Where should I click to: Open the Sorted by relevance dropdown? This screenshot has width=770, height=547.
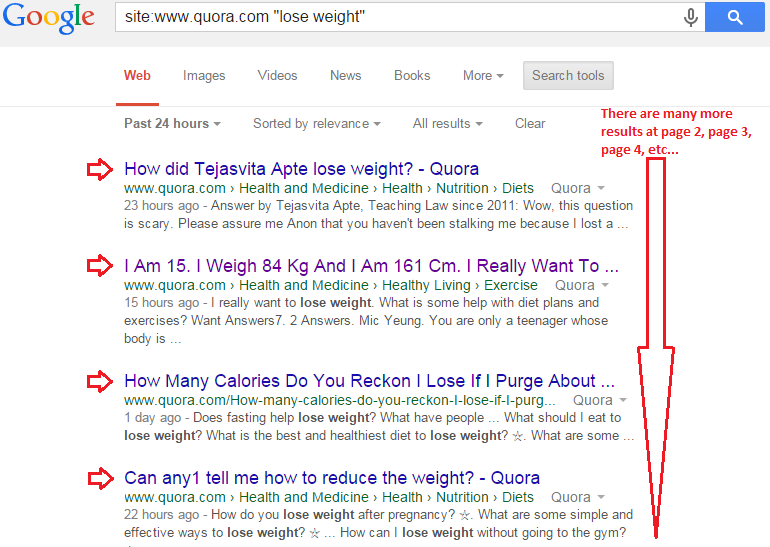click(317, 124)
